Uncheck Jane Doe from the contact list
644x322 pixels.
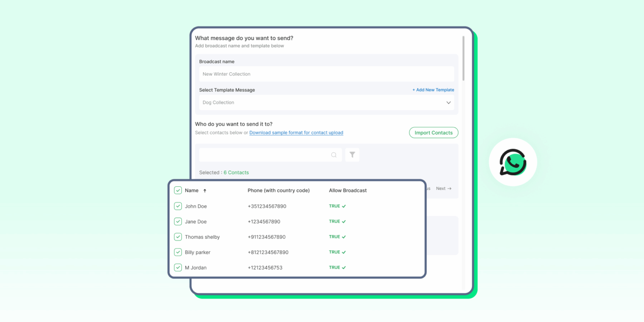(x=178, y=221)
